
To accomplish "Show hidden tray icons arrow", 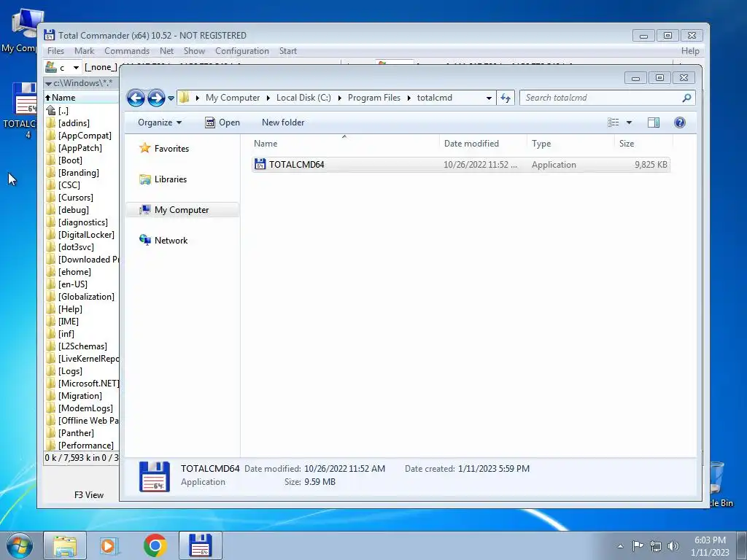I will click(620, 547).
